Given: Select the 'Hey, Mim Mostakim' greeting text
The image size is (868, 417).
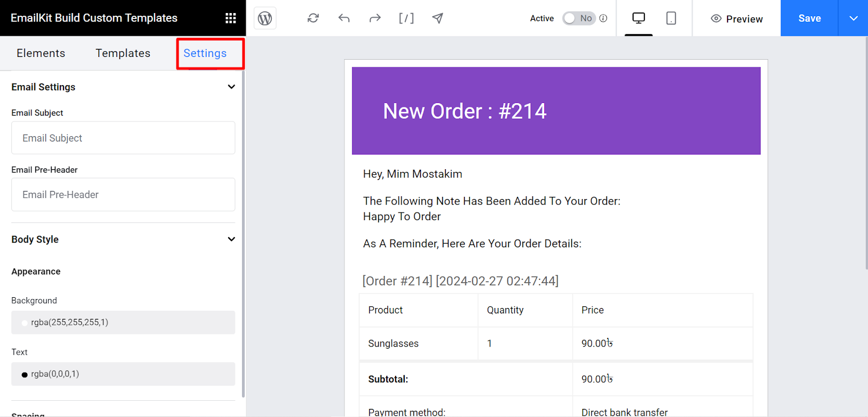Looking at the screenshot, I should pyautogui.click(x=413, y=174).
